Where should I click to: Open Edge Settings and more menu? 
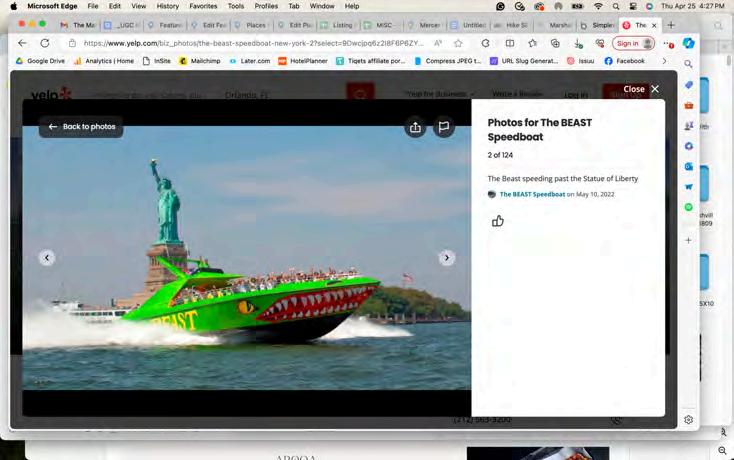(x=668, y=44)
